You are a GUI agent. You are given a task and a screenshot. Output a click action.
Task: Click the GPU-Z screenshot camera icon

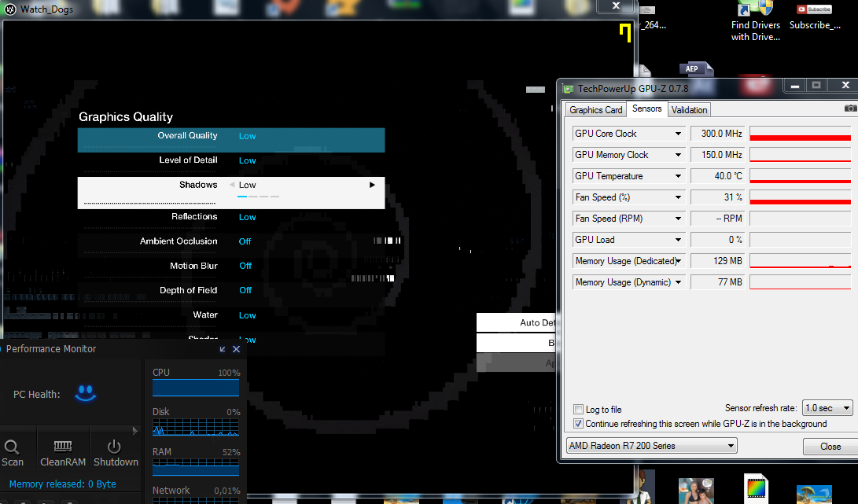click(850, 109)
